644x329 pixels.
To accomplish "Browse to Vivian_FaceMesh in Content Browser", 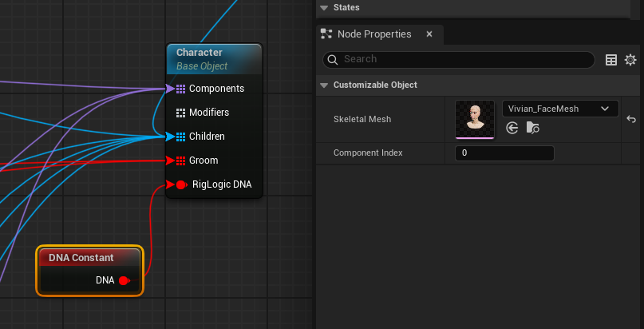I will point(533,128).
